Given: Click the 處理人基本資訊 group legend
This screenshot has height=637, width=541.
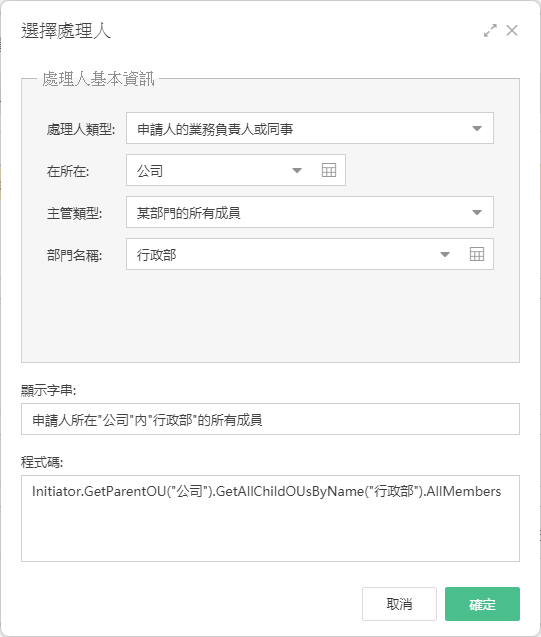Looking at the screenshot, I should [98, 79].
